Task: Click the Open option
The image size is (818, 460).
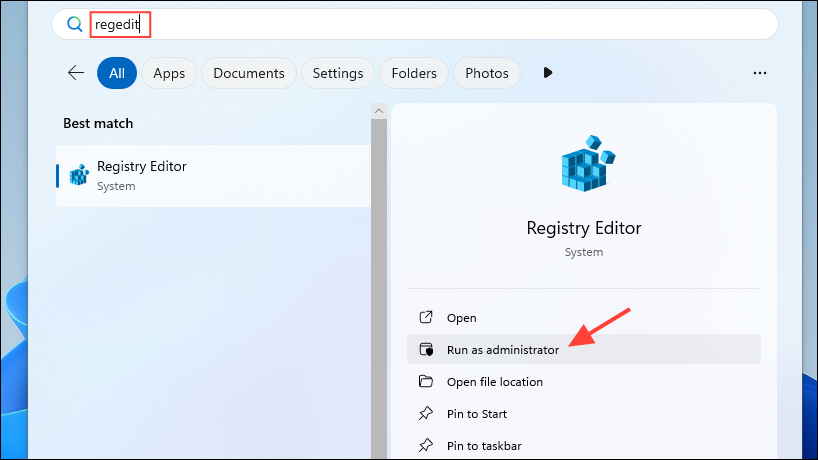Action: click(584, 318)
